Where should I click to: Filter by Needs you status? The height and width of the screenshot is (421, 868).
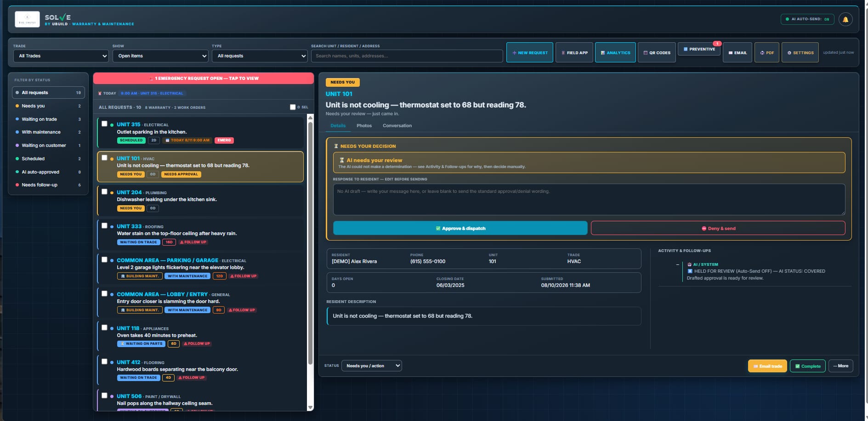48,106
